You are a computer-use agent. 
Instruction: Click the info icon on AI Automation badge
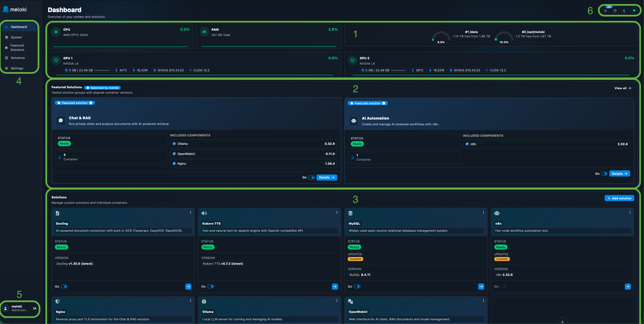point(384,103)
